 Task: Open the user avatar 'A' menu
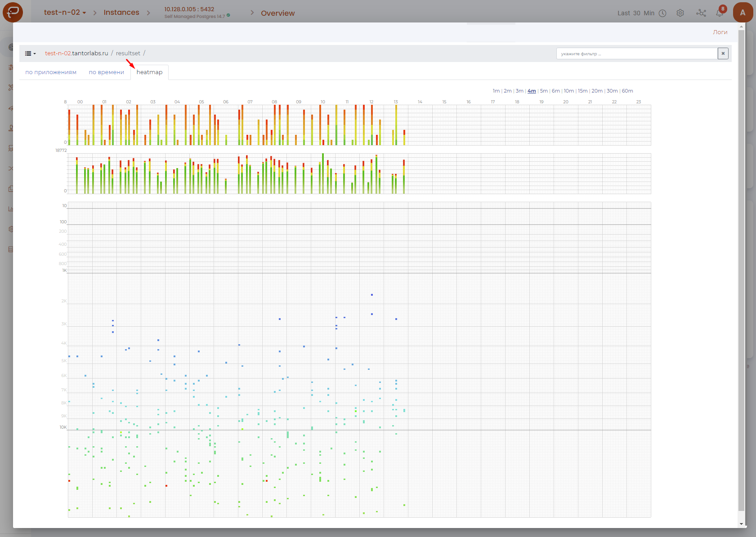click(743, 13)
